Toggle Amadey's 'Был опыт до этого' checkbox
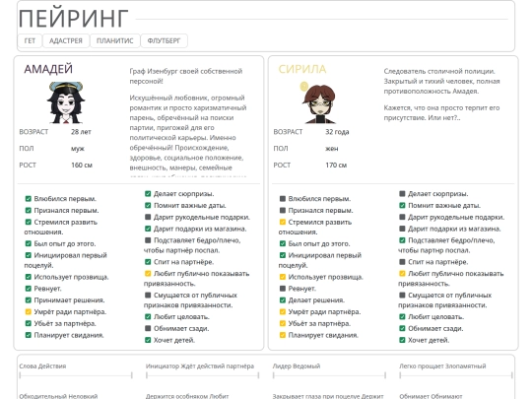532x399 pixels. [29, 243]
